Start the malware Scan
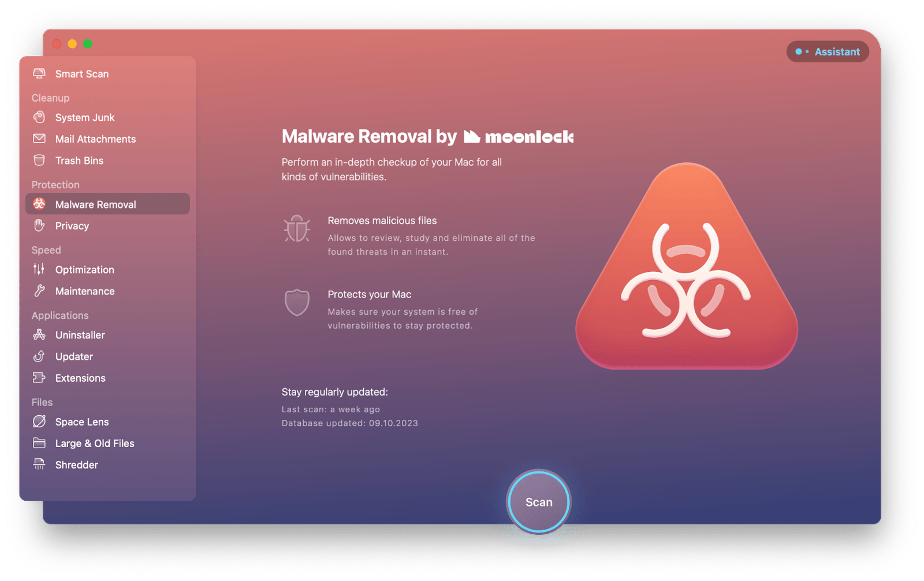This screenshot has width=924, height=581. click(539, 502)
